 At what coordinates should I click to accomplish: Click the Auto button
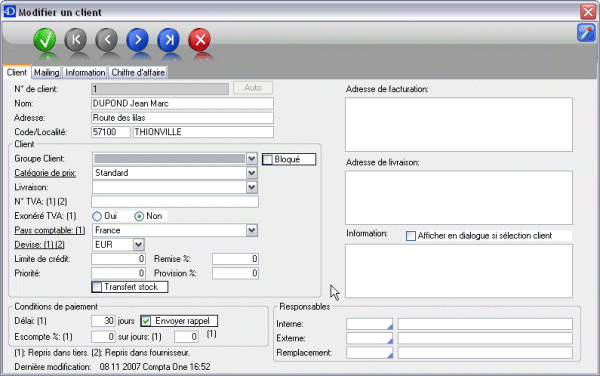[253, 88]
